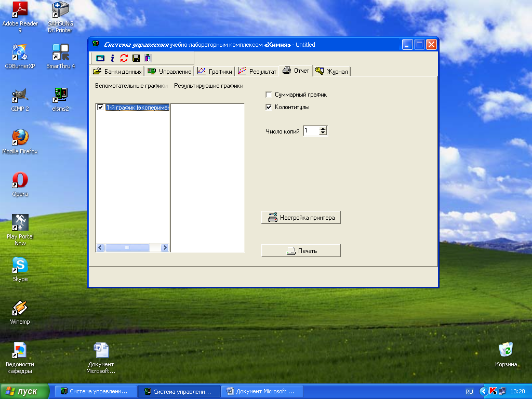Select the Отчет tab

(x=296, y=71)
